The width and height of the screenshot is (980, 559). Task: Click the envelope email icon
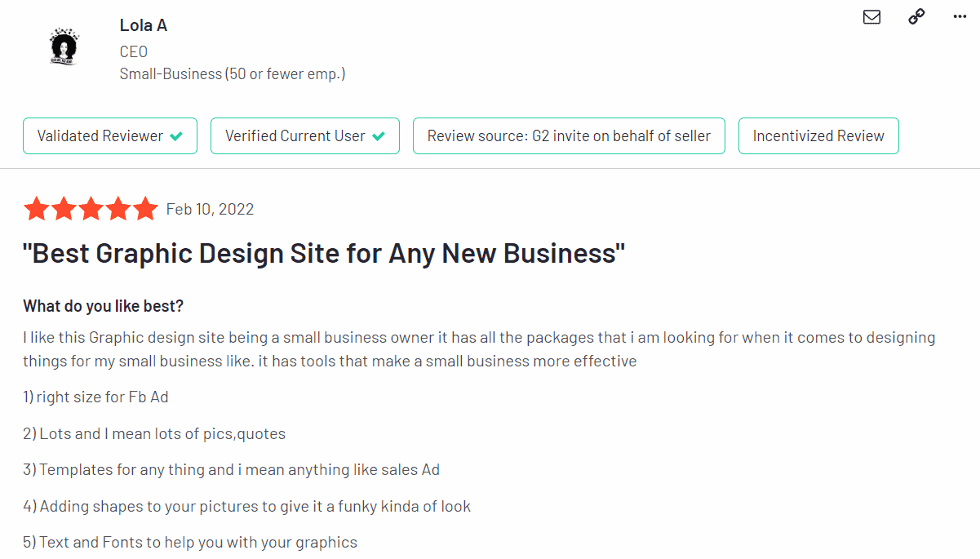pos(871,17)
